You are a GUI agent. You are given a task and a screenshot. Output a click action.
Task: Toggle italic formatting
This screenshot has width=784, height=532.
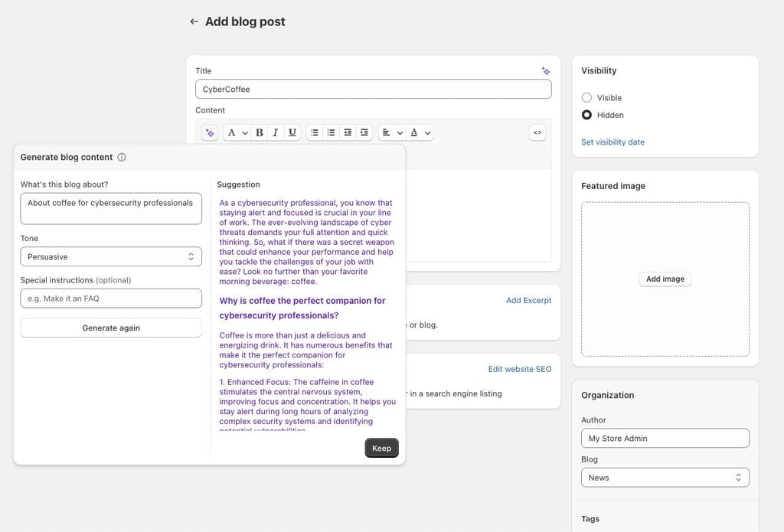[276, 132]
